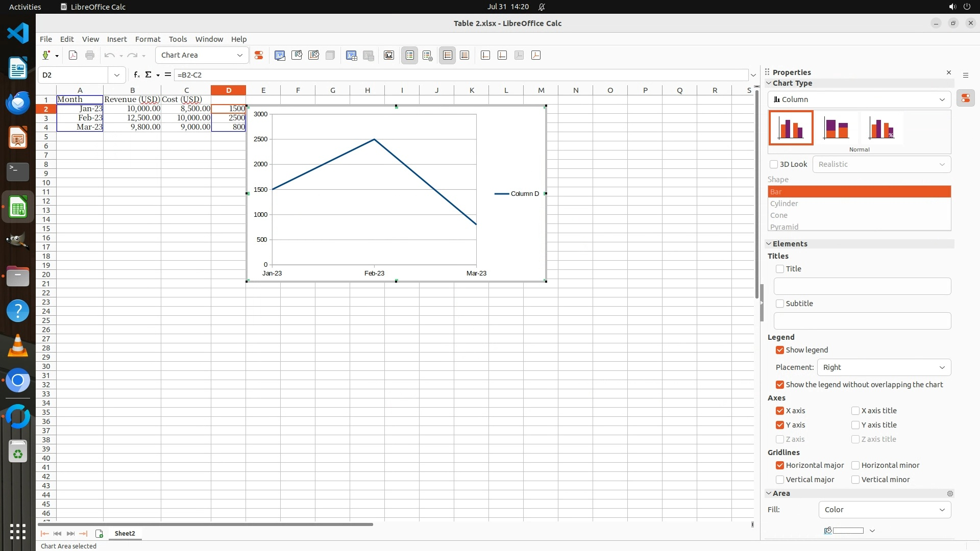Select the Stacked column chart thumbnail
This screenshot has width=980, height=551.
click(x=836, y=128)
